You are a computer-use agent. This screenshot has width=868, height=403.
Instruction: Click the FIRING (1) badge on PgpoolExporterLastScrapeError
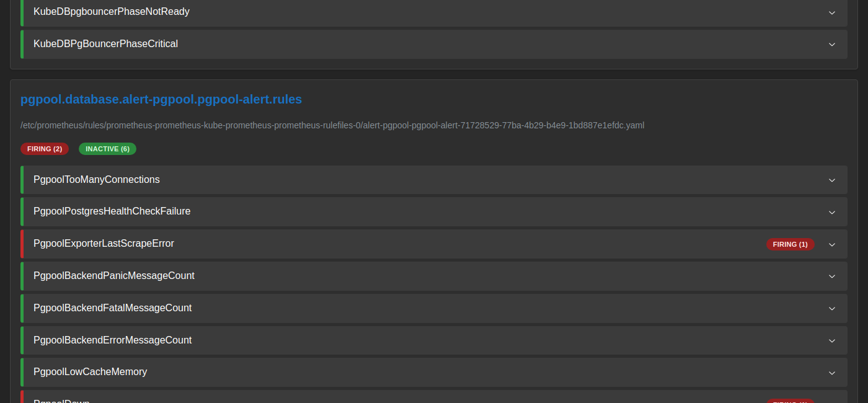click(x=790, y=244)
